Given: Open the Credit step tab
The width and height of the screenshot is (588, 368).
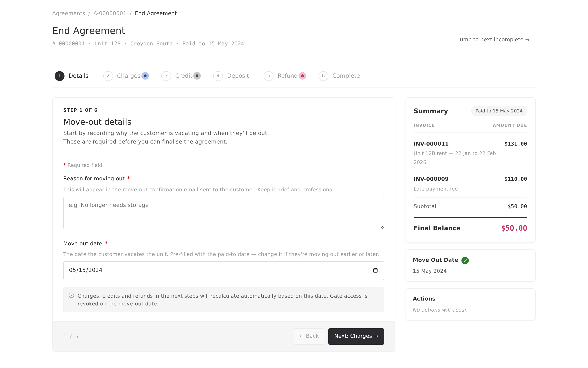Looking at the screenshot, I should coord(181,76).
